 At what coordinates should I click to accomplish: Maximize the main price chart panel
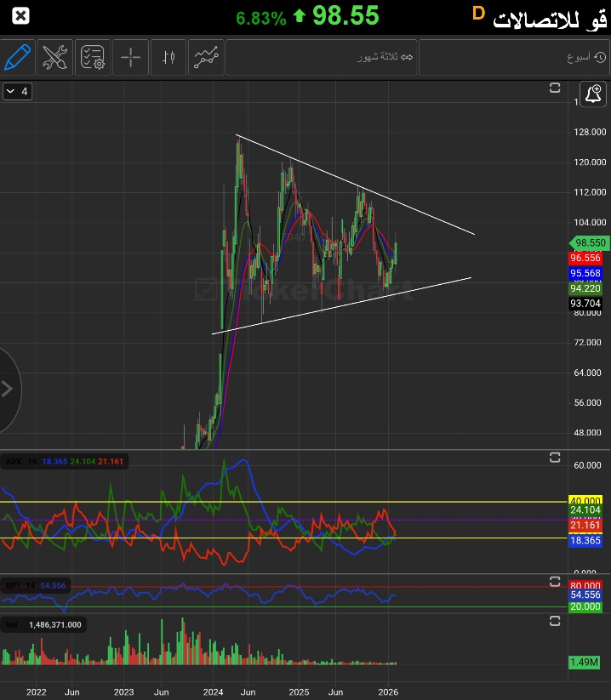point(555,88)
